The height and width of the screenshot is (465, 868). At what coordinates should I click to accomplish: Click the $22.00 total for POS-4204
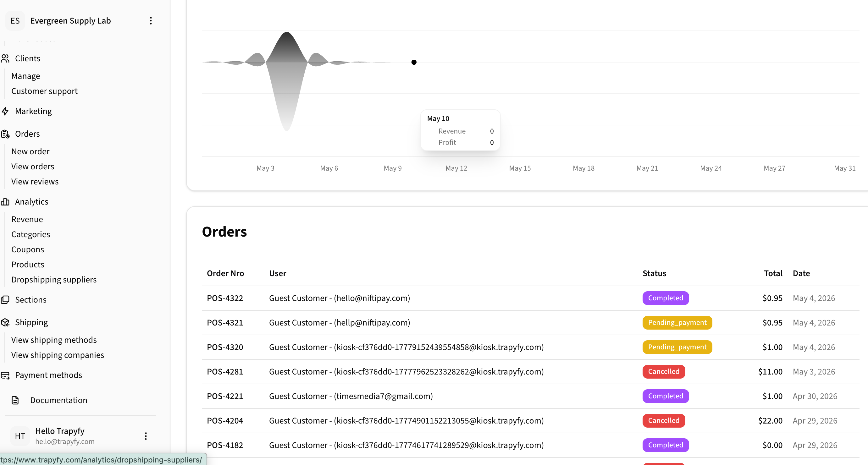[x=770, y=421]
